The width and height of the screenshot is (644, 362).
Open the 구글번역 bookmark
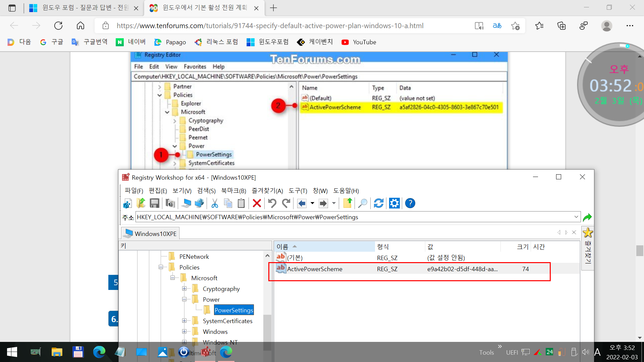(x=89, y=42)
